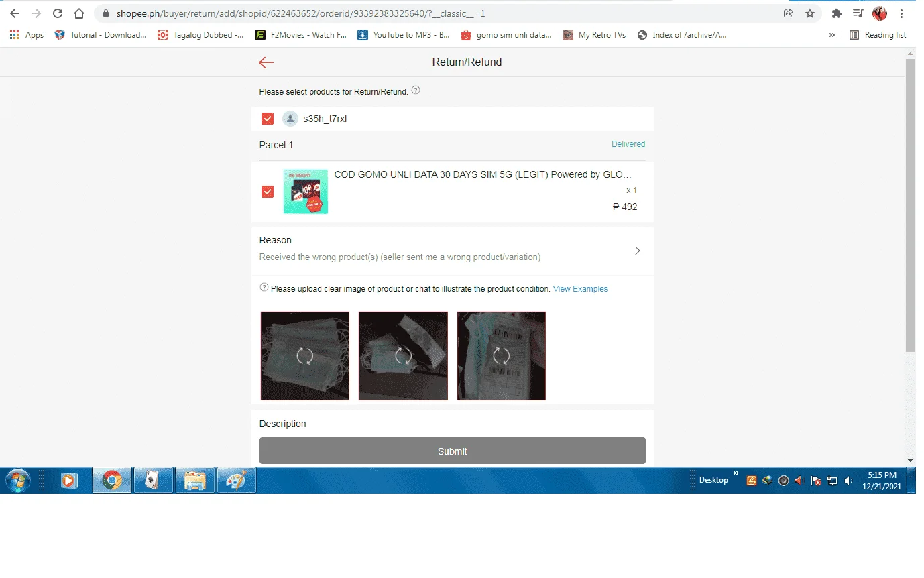The image size is (924, 578).
Task: Open the Tutorial - Download bookmark
Action: click(101, 35)
